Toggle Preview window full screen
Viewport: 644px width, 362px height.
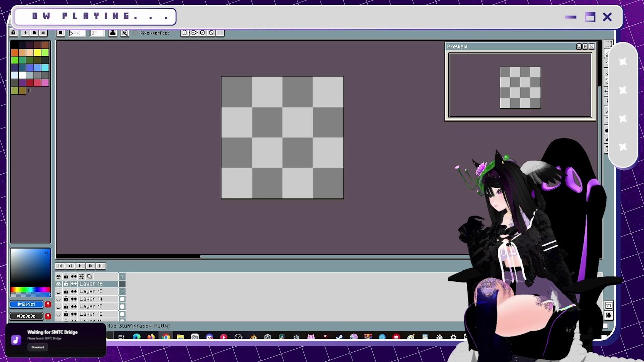pos(579,46)
